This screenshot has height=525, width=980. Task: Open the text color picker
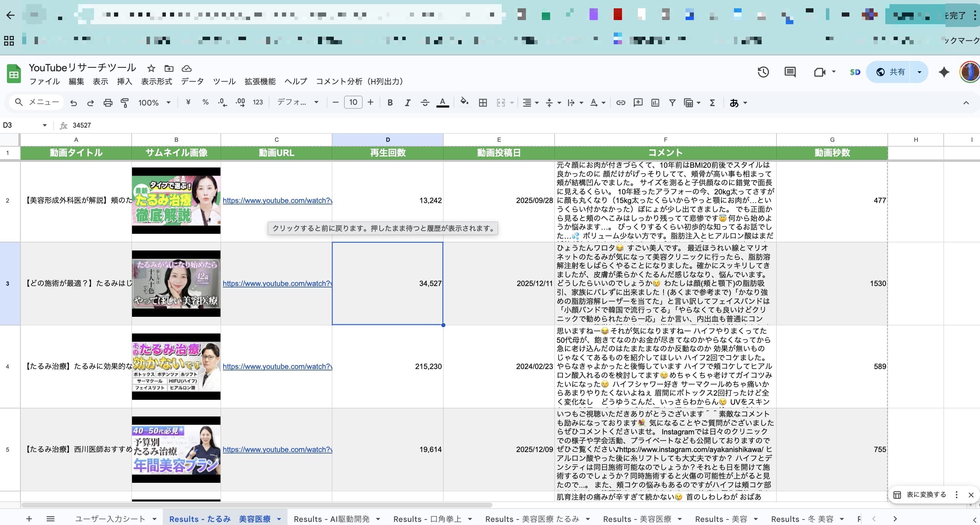tap(442, 102)
